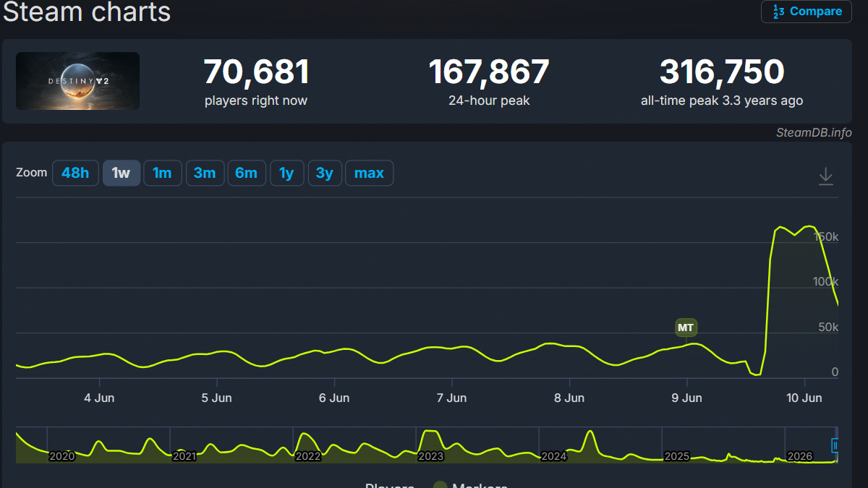Click the MT marker on the chart
This screenshot has width=868, height=488.
(x=686, y=328)
